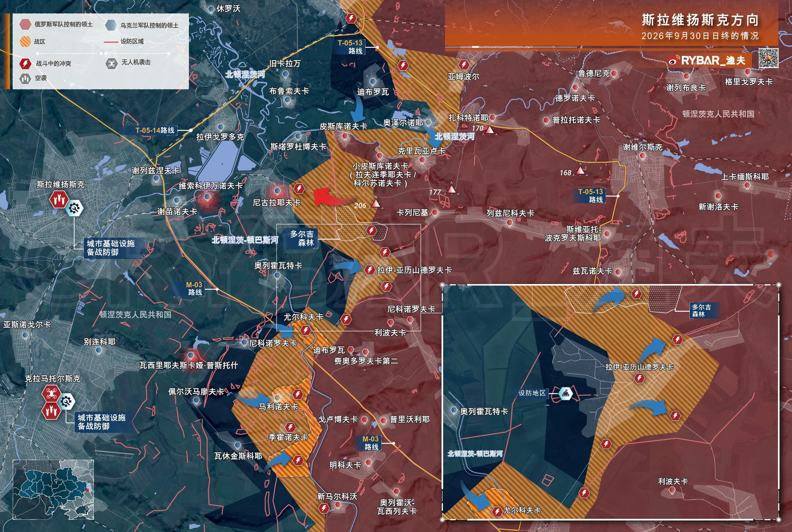Click the 城市基础设施备战防御 label near 斯拉维扬斯克
Viewport: 792px width, 532px height.
click(x=111, y=248)
